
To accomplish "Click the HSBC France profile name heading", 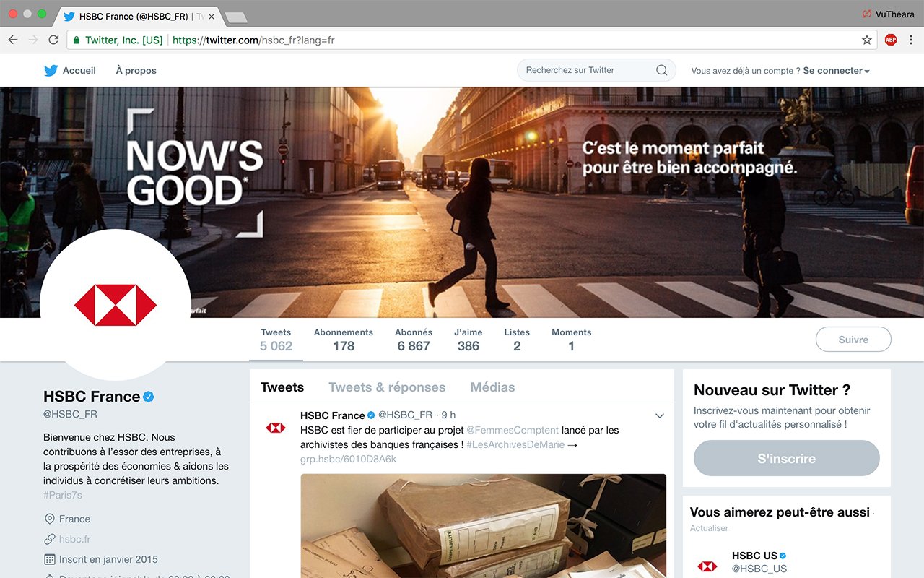I will tap(92, 397).
